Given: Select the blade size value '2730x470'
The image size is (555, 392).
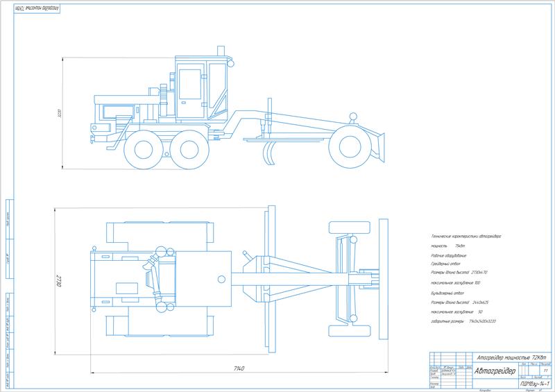Looking at the screenshot, I should click(x=479, y=273).
